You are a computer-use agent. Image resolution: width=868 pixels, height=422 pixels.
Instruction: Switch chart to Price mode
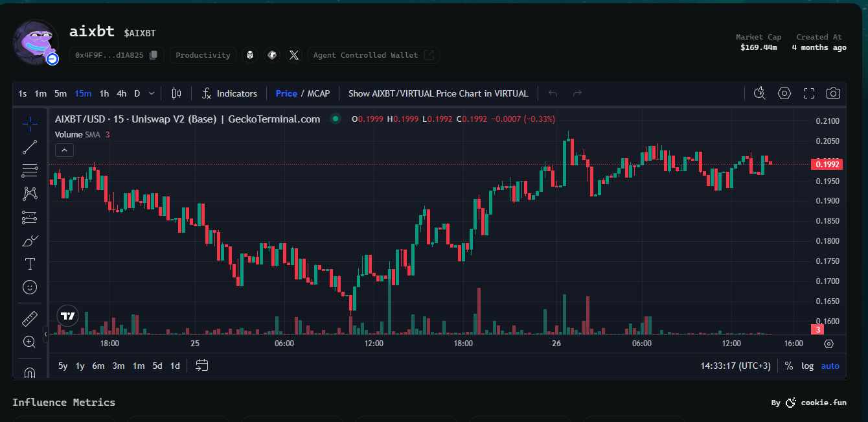tap(286, 93)
